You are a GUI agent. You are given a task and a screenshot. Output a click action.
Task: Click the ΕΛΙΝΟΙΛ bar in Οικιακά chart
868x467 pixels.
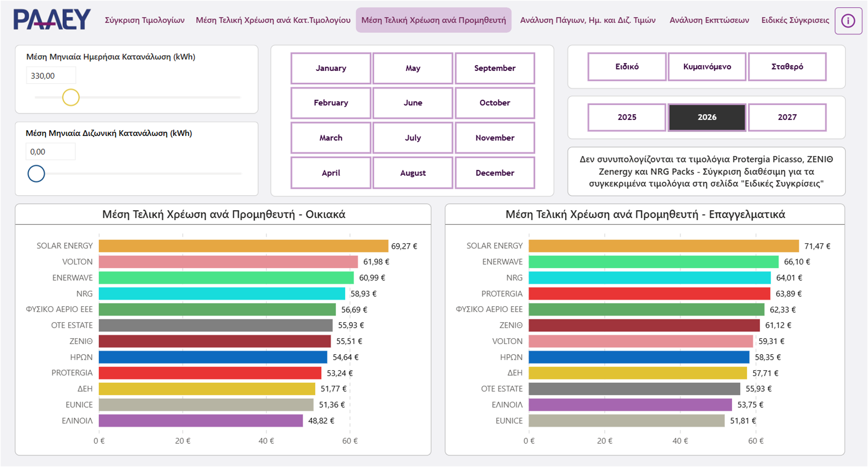tap(201, 420)
